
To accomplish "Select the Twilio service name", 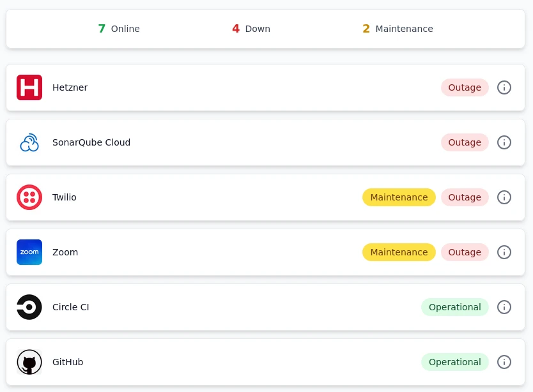I will point(65,197).
